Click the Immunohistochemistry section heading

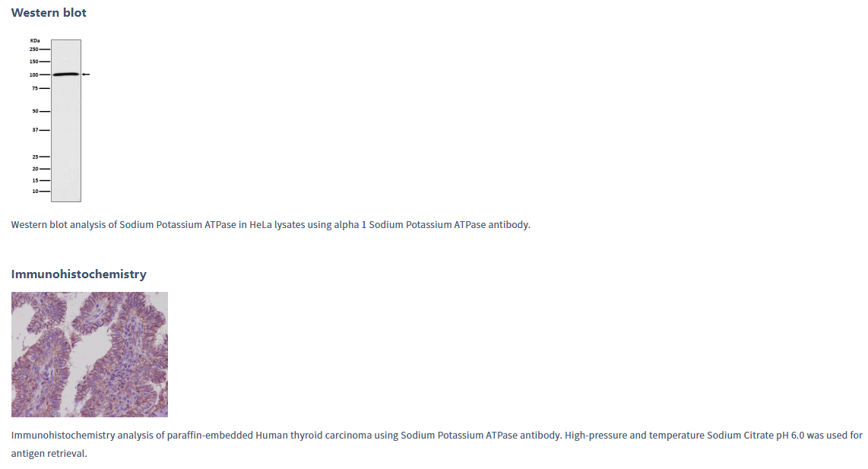[78, 274]
